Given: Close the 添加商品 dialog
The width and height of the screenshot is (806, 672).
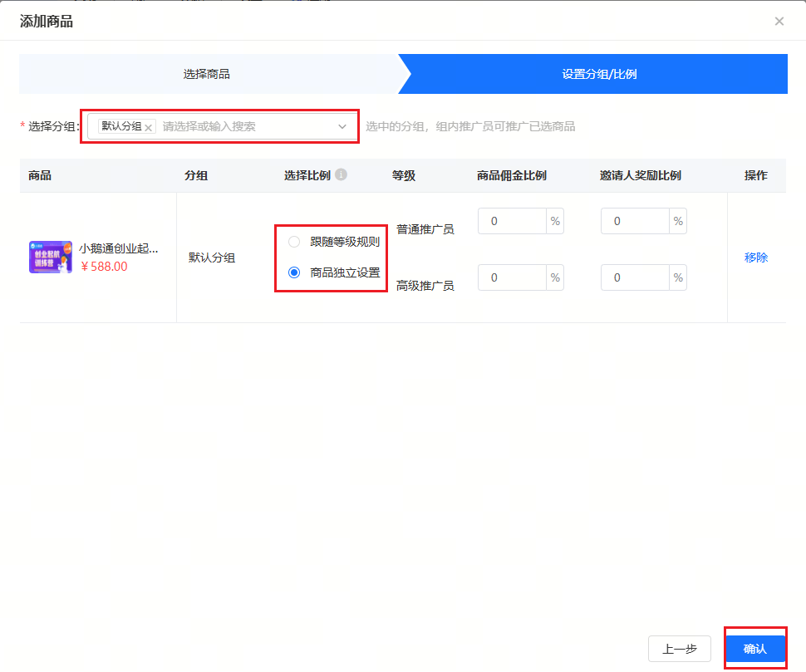Looking at the screenshot, I should tap(779, 21).
